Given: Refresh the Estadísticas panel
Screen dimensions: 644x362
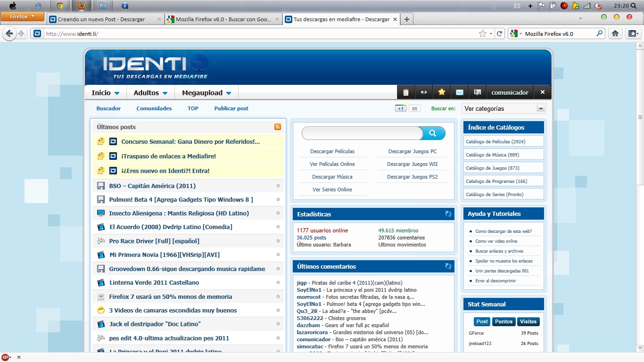Looking at the screenshot, I should point(448,214).
